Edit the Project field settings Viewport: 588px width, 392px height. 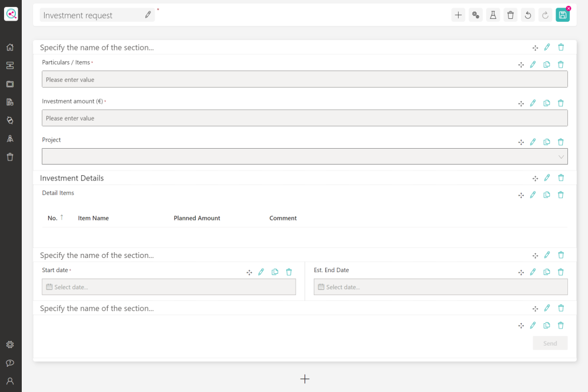533,142
